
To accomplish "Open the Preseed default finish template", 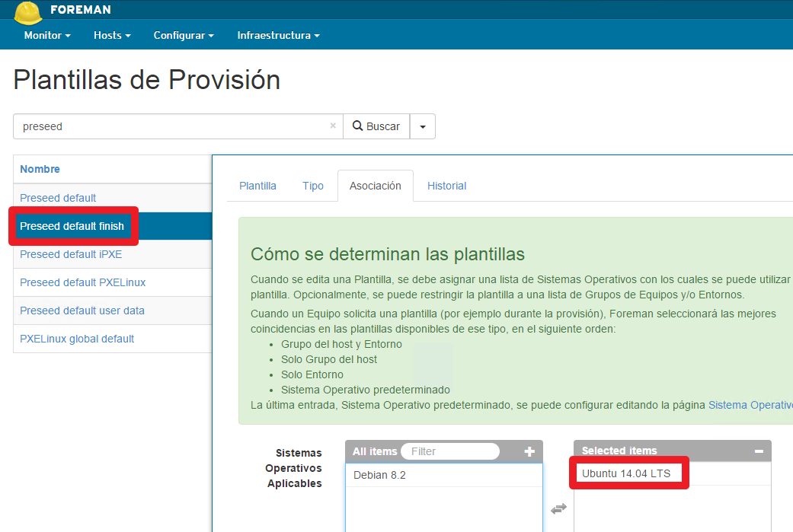I will (72, 226).
